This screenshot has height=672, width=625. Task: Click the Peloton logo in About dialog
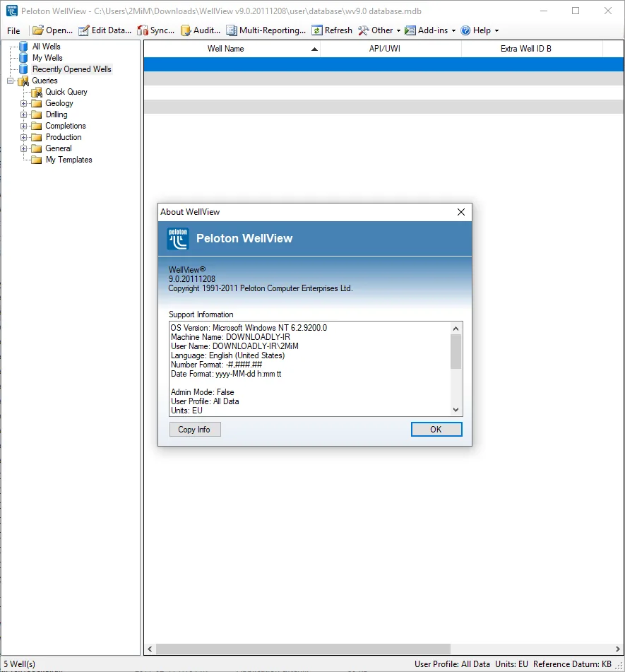178,239
